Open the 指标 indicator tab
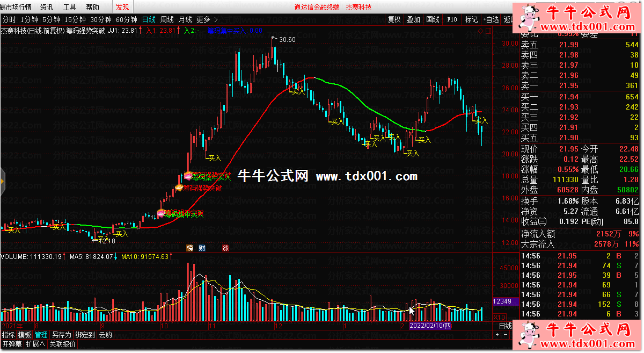Image resolution: width=644 pixels, height=353 pixels. pos(8,335)
